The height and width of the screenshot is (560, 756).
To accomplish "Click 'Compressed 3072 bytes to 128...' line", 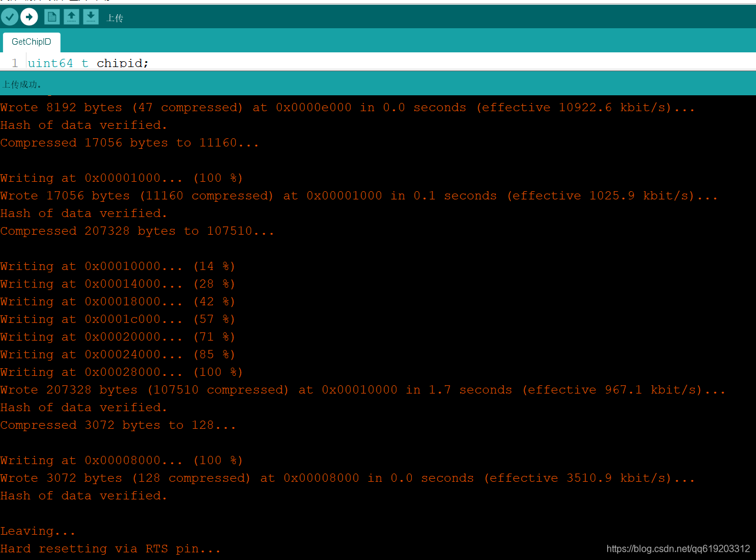I will pos(118,425).
